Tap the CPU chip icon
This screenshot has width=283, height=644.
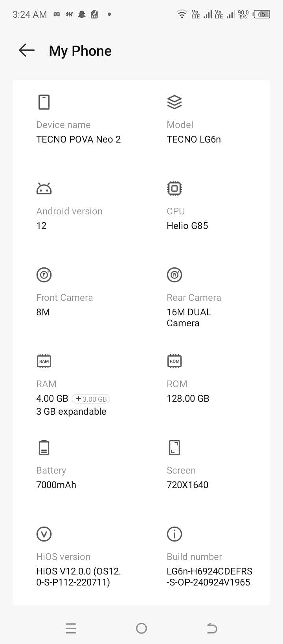coord(175,188)
